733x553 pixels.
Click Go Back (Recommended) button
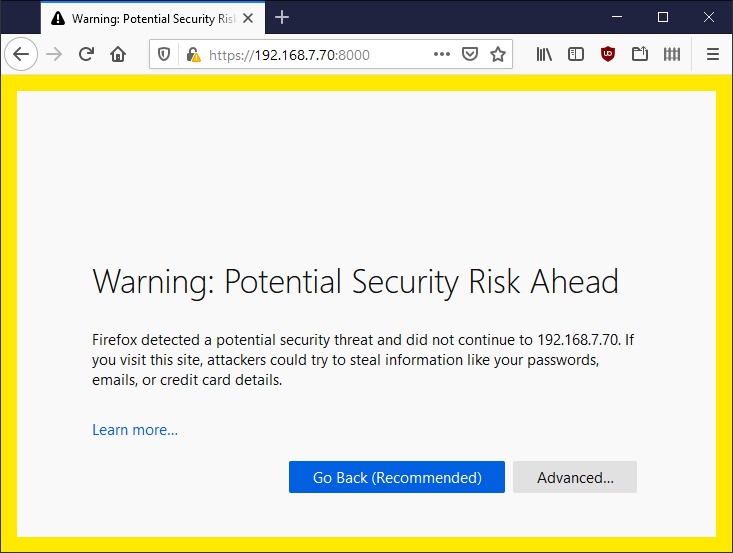coord(397,477)
